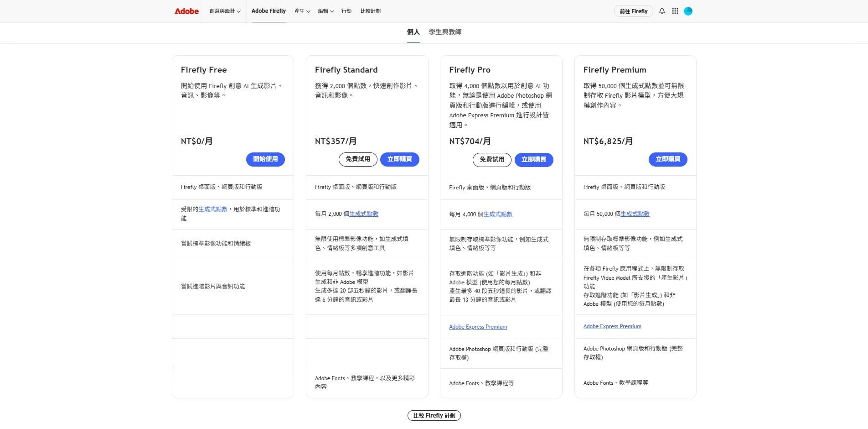Click the user profile avatar
Viewport: 868px width, 429px height.
(x=688, y=11)
